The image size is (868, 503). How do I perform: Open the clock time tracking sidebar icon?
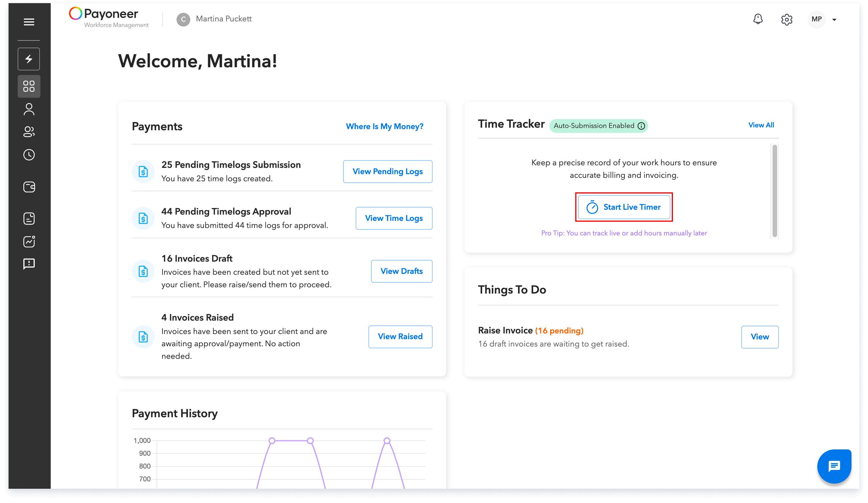pyautogui.click(x=29, y=155)
